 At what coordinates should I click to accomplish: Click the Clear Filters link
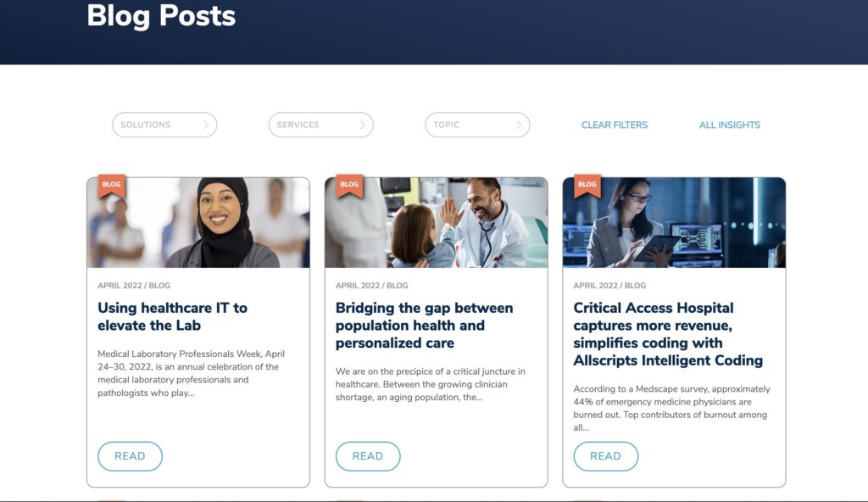615,126
